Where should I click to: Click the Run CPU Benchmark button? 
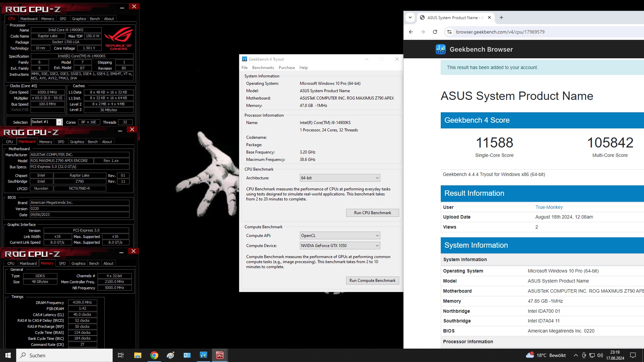click(372, 213)
